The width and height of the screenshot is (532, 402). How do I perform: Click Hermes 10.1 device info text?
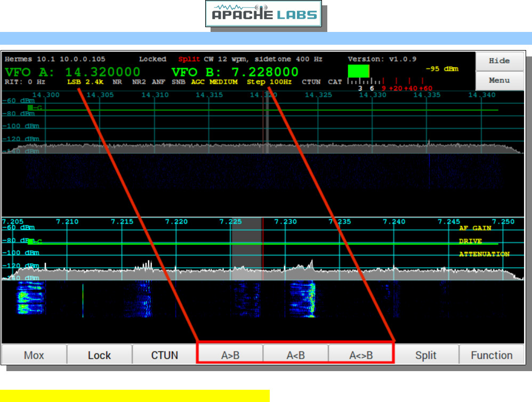(55, 59)
